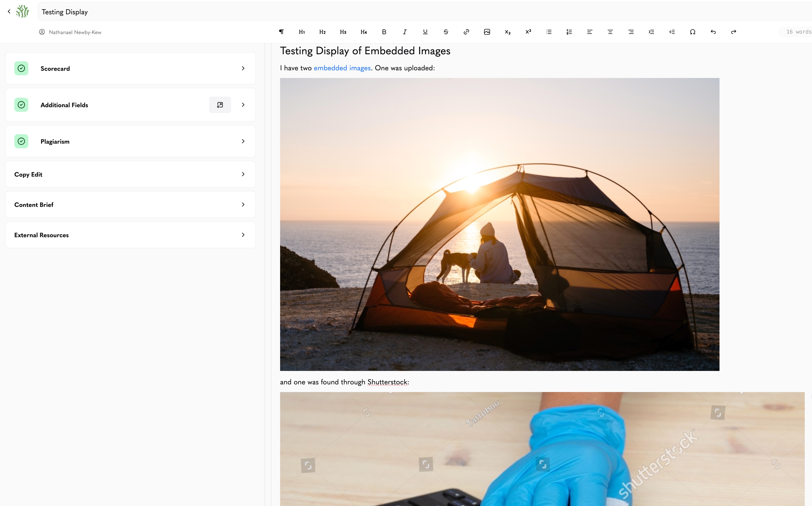Insert an image using the toolbar icon
The width and height of the screenshot is (812, 506).
[487, 32]
